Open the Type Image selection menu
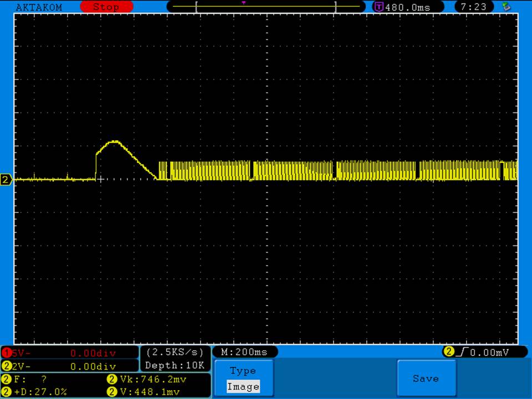532x399 pixels. (243, 379)
